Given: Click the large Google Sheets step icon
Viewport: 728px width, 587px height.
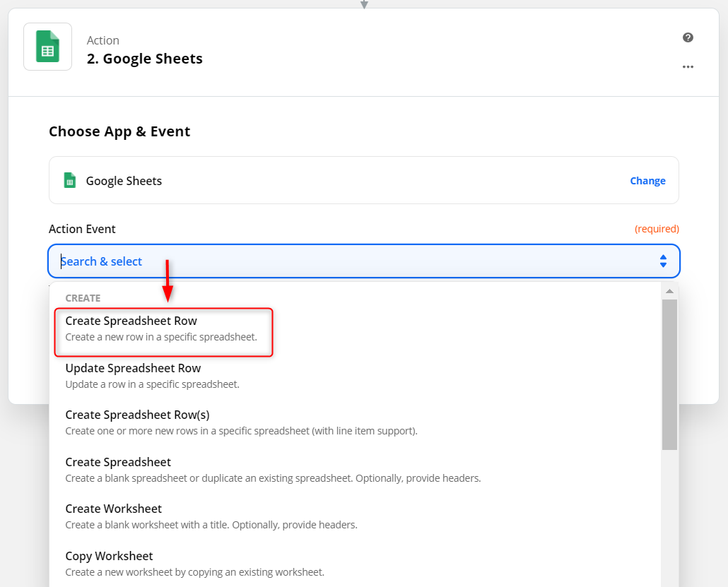Looking at the screenshot, I should click(47, 47).
